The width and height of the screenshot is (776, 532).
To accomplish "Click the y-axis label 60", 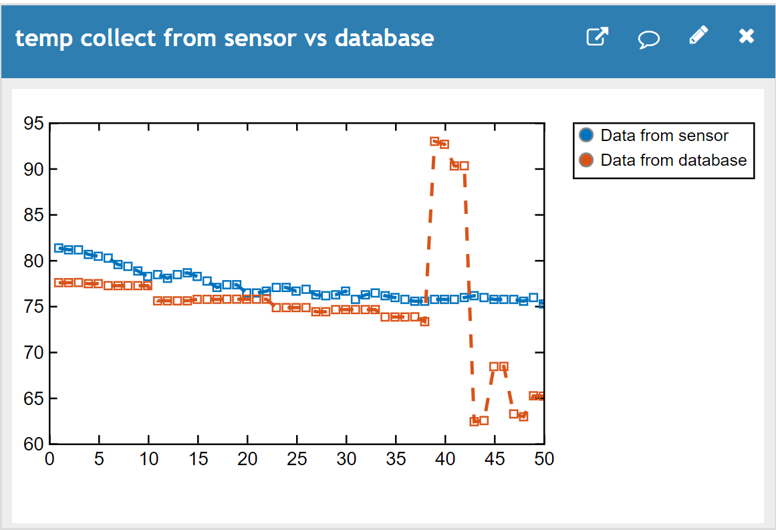I will click(x=33, y=444).
